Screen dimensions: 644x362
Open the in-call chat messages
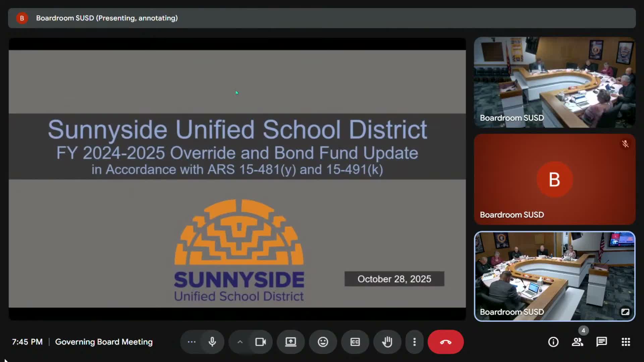click(x=601, y=342)
